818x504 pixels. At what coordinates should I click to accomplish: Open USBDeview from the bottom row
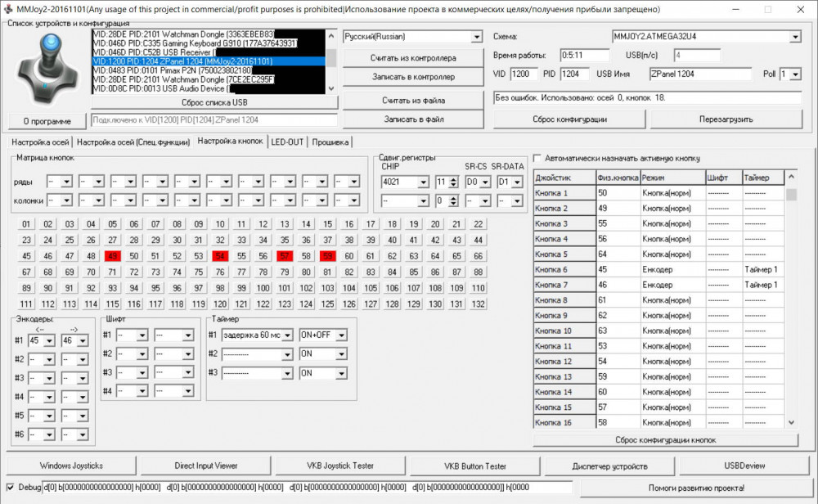click(744, 466)
